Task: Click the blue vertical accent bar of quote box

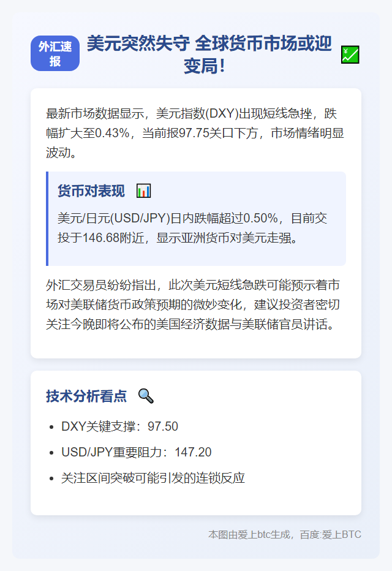Action: tap(47, 219)
